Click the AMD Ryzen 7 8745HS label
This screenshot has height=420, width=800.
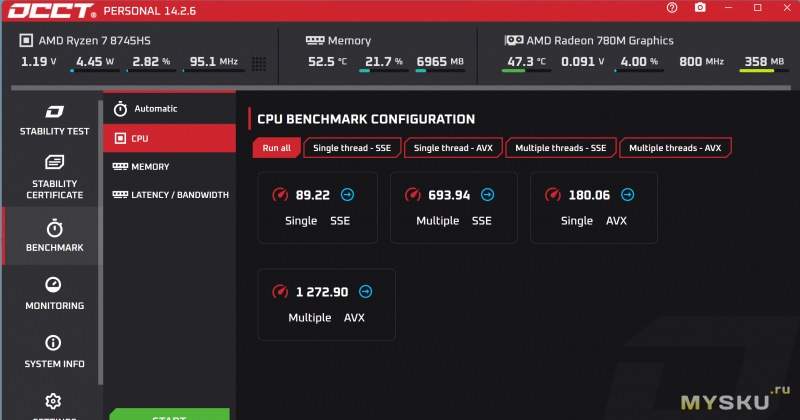tap(94, 40)
